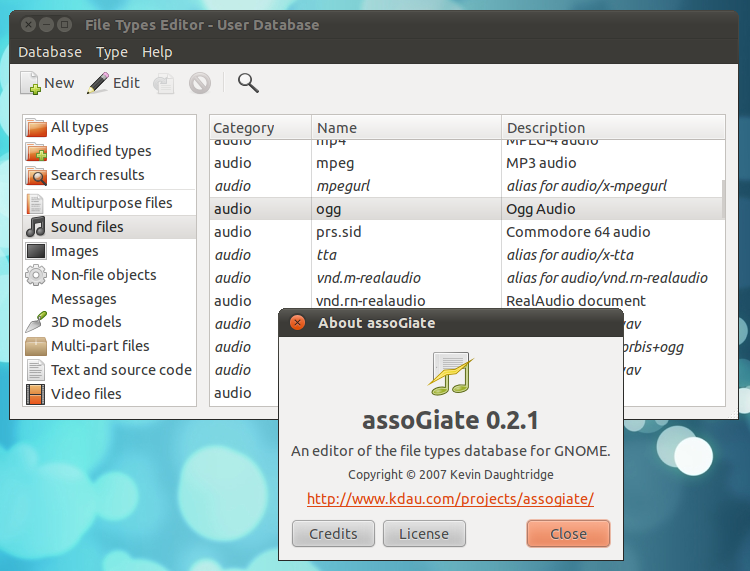Open the Help menu

pyautogui.click(x=157, y=52)
